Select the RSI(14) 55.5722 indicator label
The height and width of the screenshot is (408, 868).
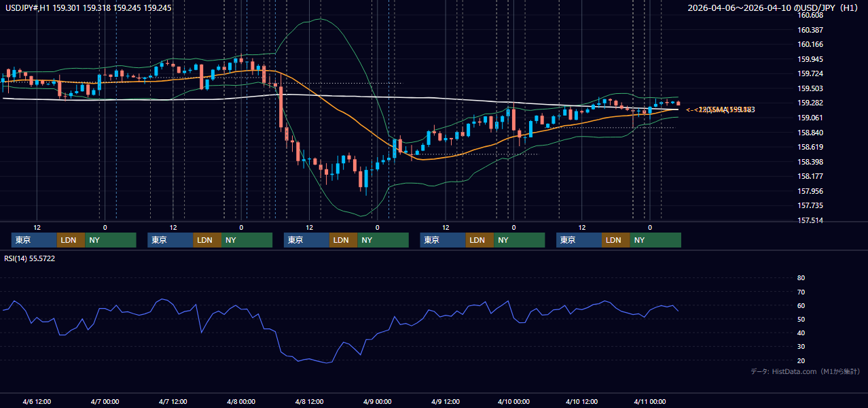[x=29, y=258]
